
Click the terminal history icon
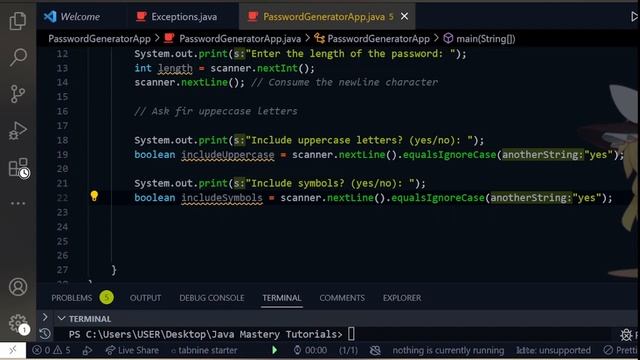click(45, 334)
